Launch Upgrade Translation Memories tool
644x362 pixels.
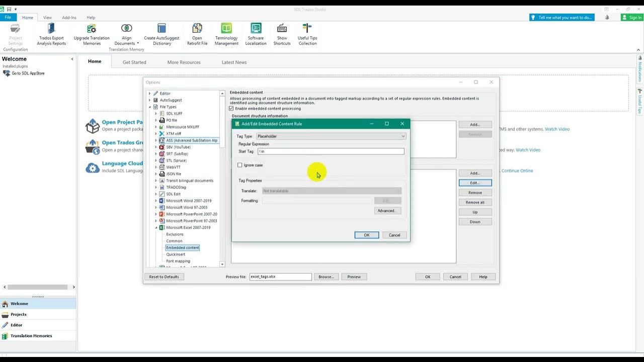click(92, 34)
